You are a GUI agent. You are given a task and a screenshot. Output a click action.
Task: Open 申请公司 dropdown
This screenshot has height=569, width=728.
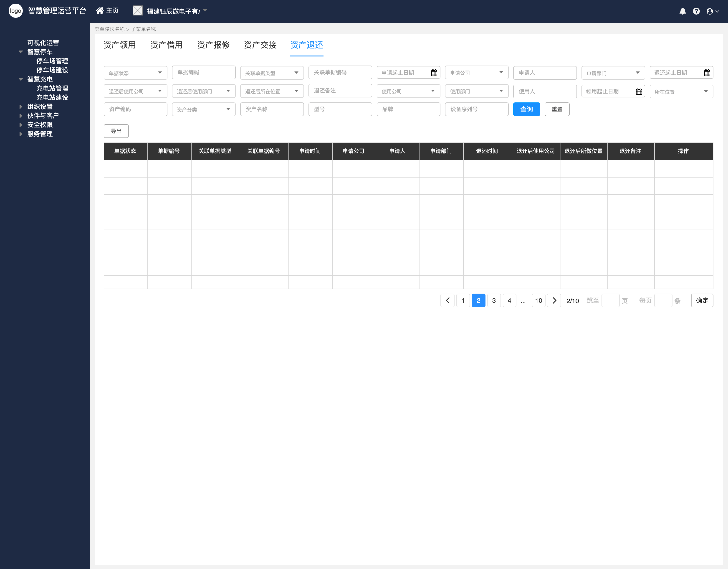[477, 73]
